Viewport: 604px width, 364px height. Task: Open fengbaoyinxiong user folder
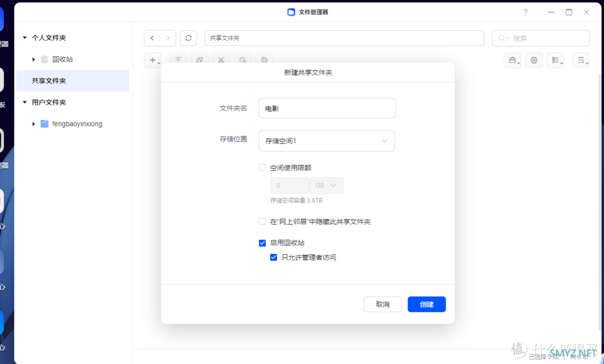pyautogui.click(x=77, y=124)
